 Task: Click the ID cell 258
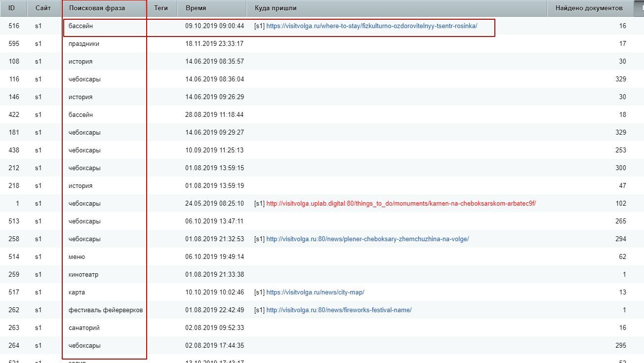[14, 239]
